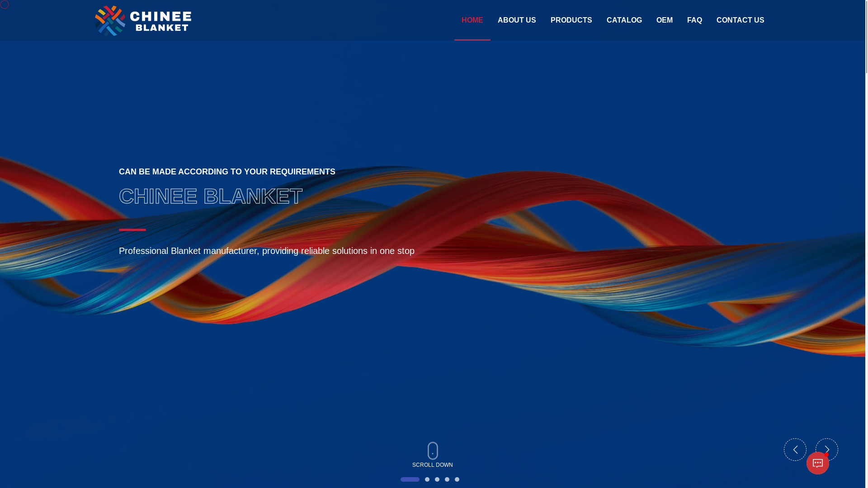The width and height of the screenshot is (868, 488).
Task: Click the Chinee Blanket logo
Action: pyautogui.click(x=143, y=20)
